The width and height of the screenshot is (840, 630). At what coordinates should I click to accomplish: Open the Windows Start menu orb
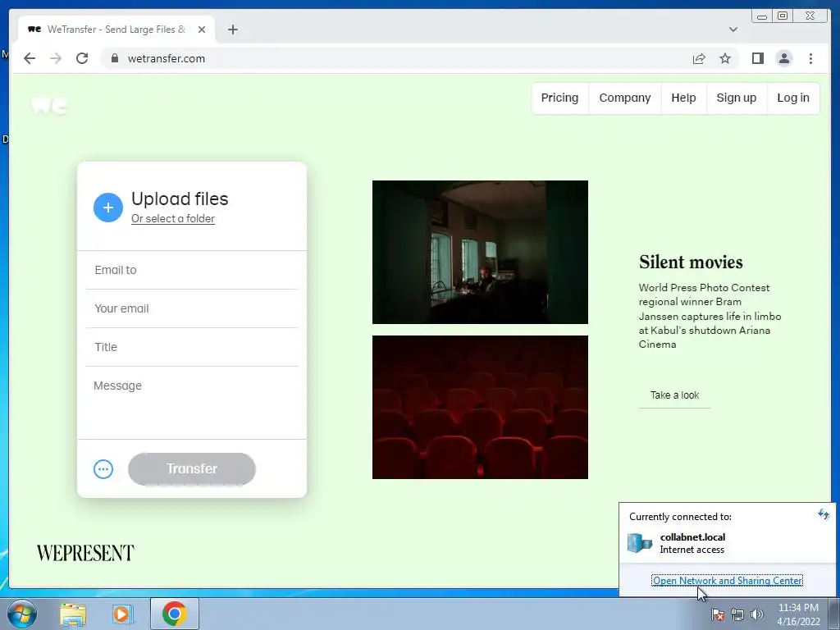coord(22,614)
